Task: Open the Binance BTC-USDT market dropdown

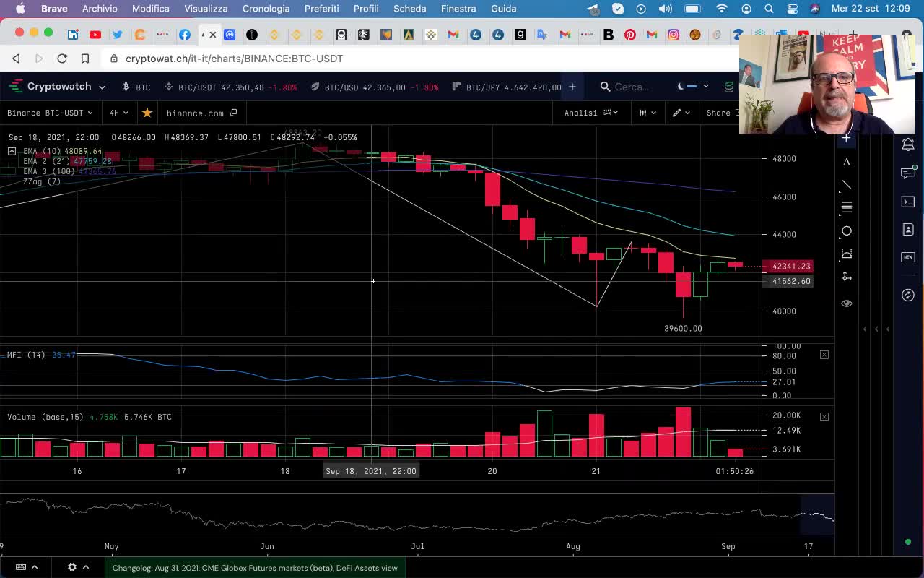Action: (50, 113)
